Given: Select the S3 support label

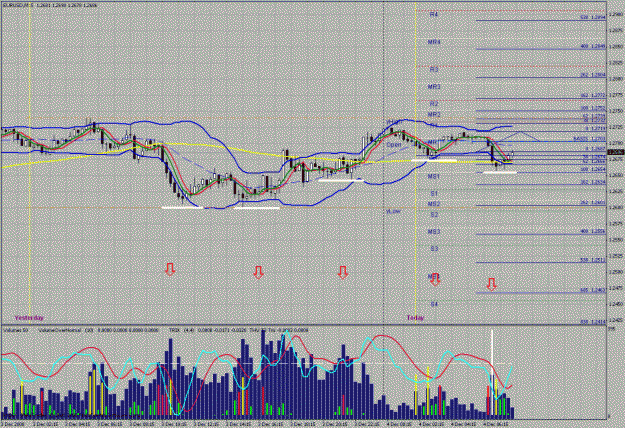Looking at the screenshot, I should [x=434, y=249].
